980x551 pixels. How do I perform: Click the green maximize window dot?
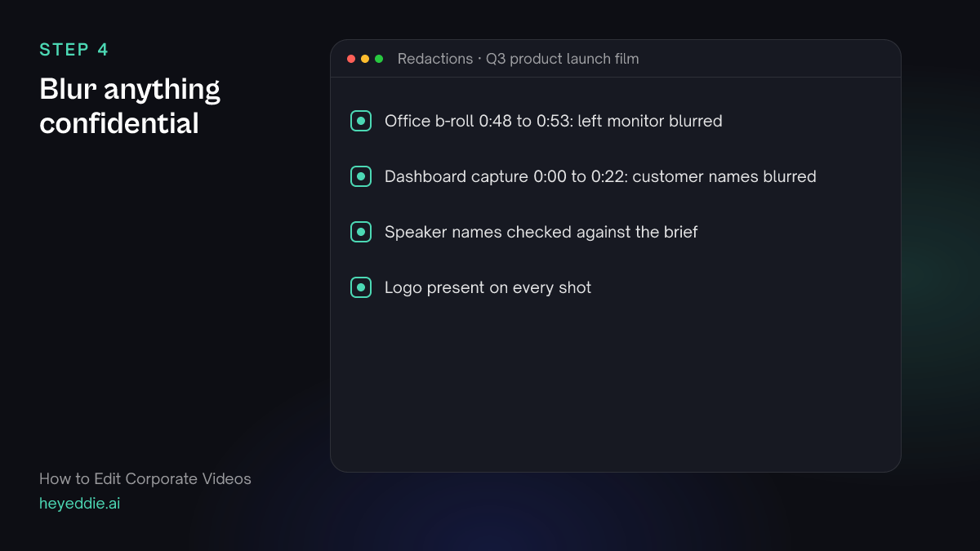(x=379, y=59)
